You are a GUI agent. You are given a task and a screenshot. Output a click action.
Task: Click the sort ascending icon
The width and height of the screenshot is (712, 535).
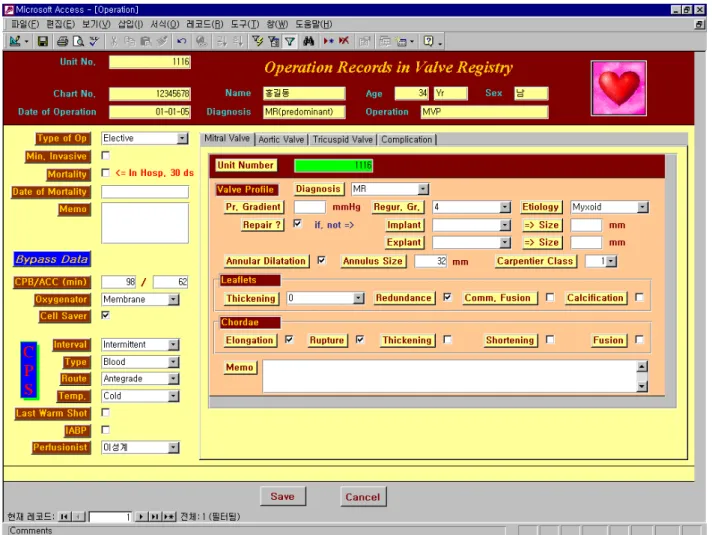point(222,41)
